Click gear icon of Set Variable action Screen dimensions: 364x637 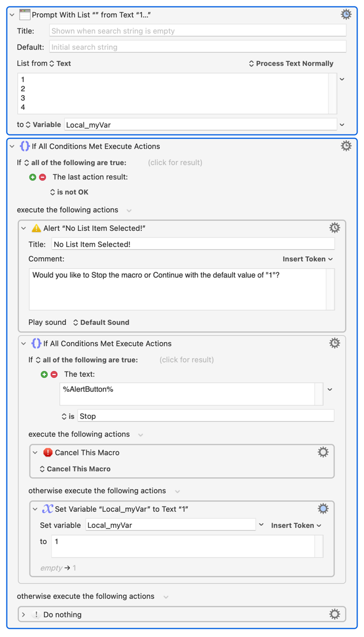pyautogui.click(x=322, y=509)
